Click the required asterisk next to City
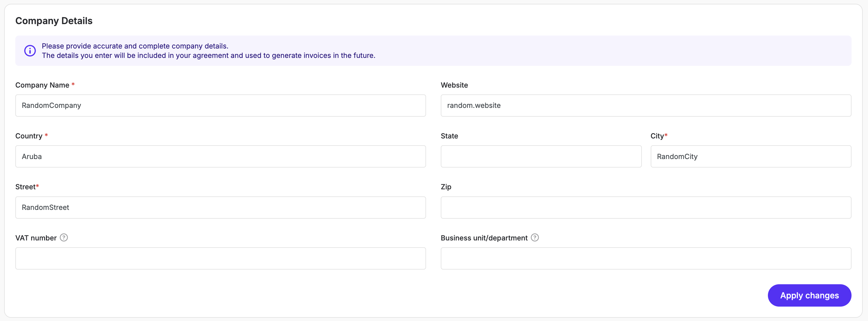This screenshot has width=868, height=321. tap(667, 135)
